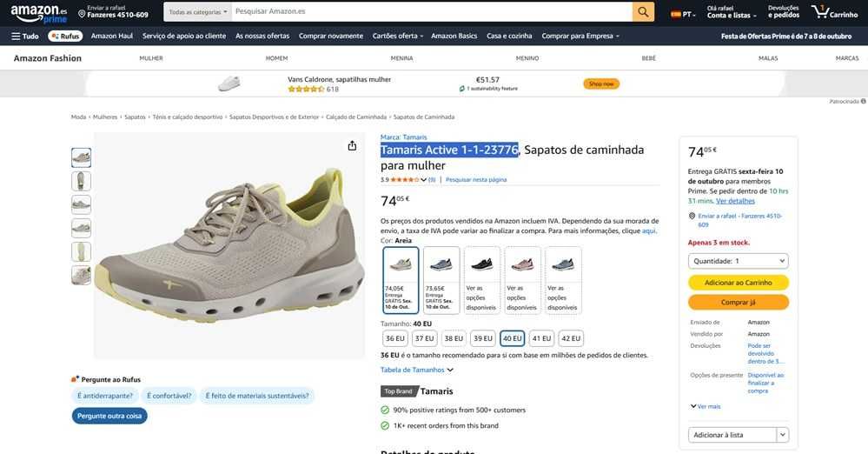Click the Adicionar à lista button
This screenshot has height=454, width=868.
click(732, 435)
